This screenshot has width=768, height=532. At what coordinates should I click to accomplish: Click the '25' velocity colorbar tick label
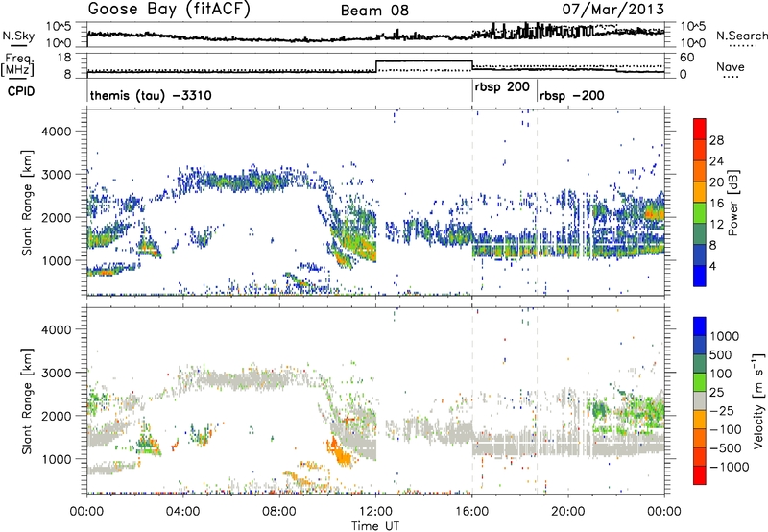pos(716,392)
